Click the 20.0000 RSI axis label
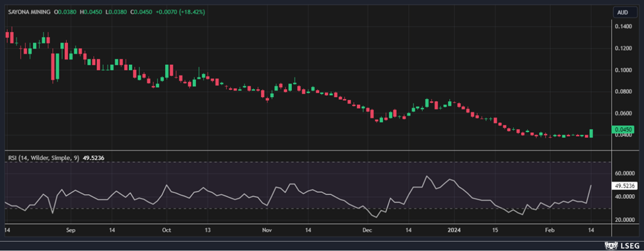The height and width of the screenshot is (251, 644). [624, 220]
